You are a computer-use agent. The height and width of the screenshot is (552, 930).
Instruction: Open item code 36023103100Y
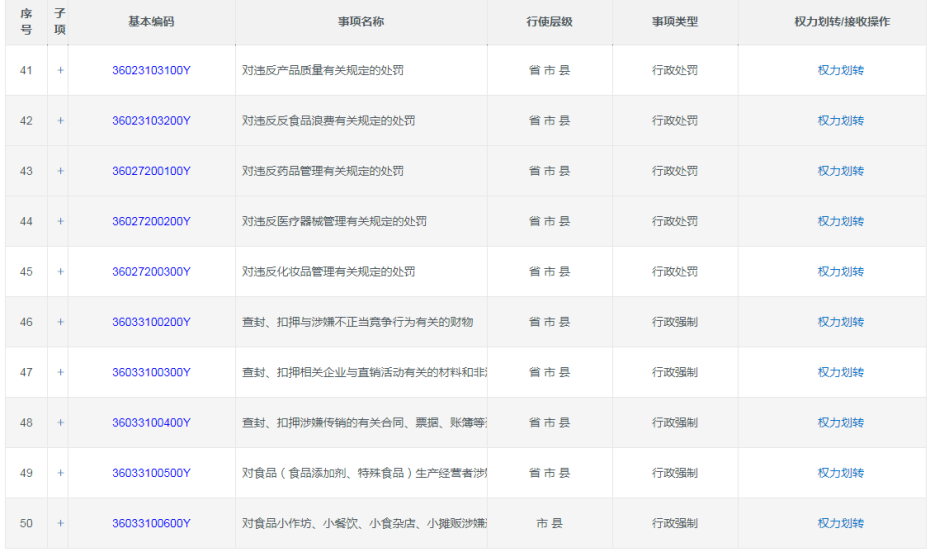151,71
